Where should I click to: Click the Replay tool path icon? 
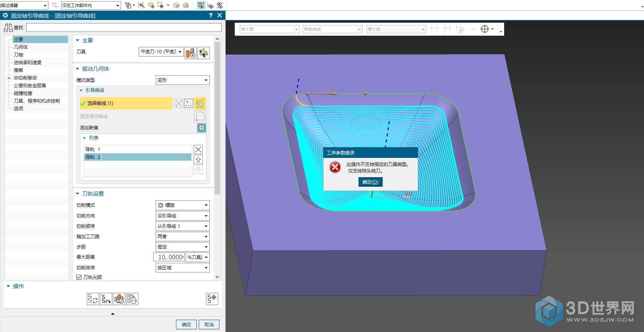106,299
